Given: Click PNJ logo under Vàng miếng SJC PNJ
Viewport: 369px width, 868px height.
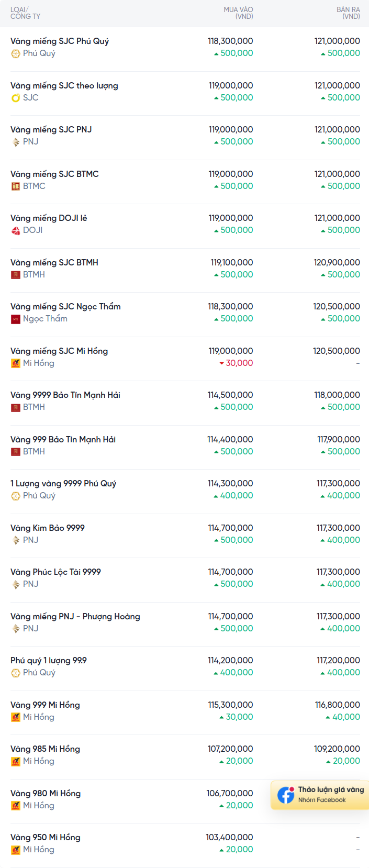Looking at the screenshot, I should coord(16,142).
